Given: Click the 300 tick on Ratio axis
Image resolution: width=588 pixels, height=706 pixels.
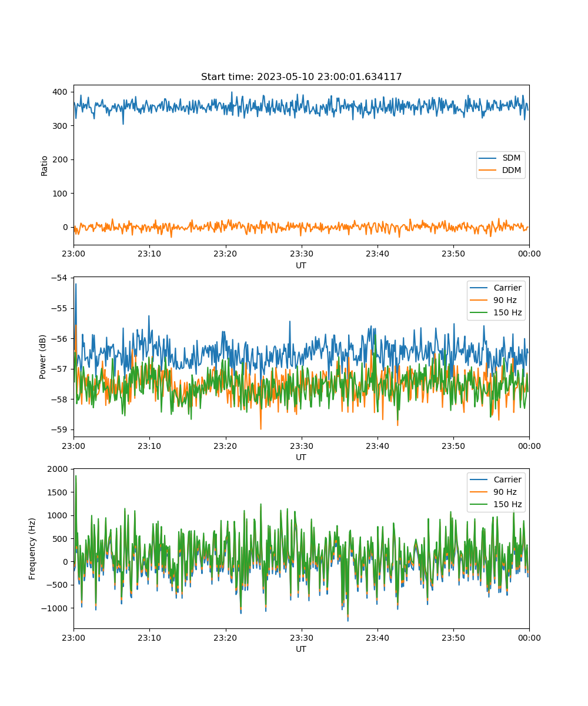Looking at the screenshot, I should pyautogui.click(x=62, y=126).
